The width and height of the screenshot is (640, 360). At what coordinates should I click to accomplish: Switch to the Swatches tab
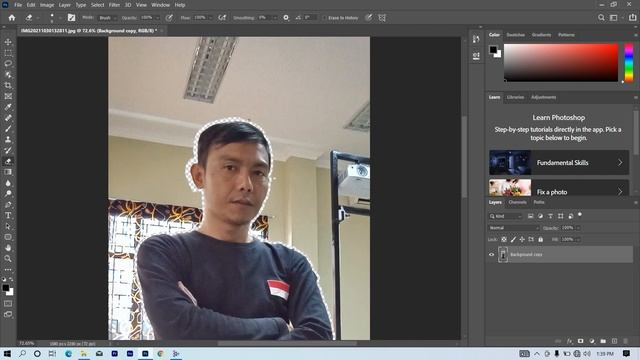[x=516, y=35]
